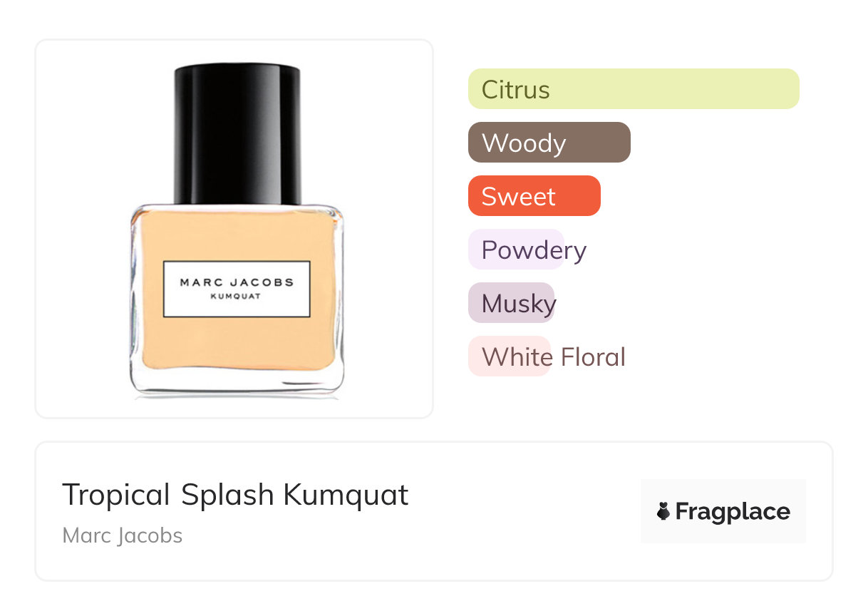Select the brown Woody accord bar
The image size is (868, 616).
click(549, 143)
